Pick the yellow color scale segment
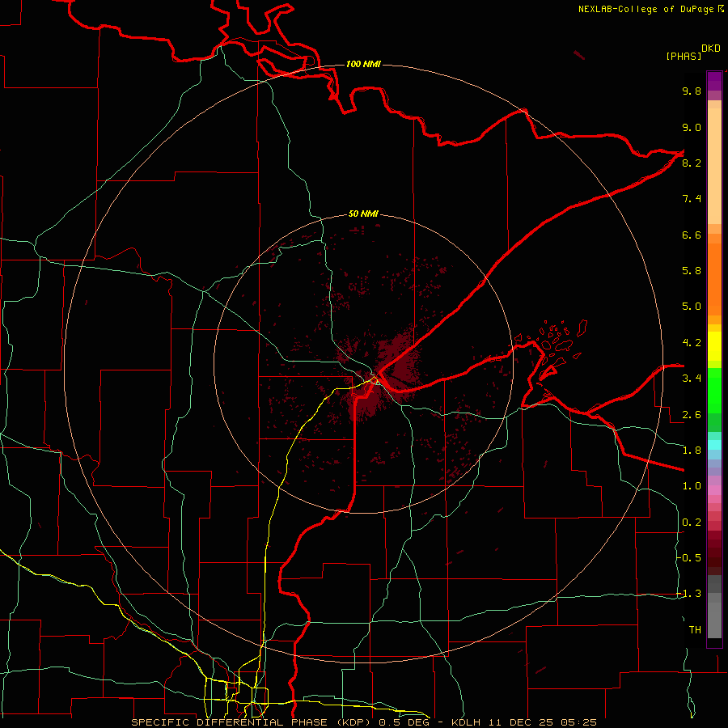728x728 pixels. click(714, 346)
